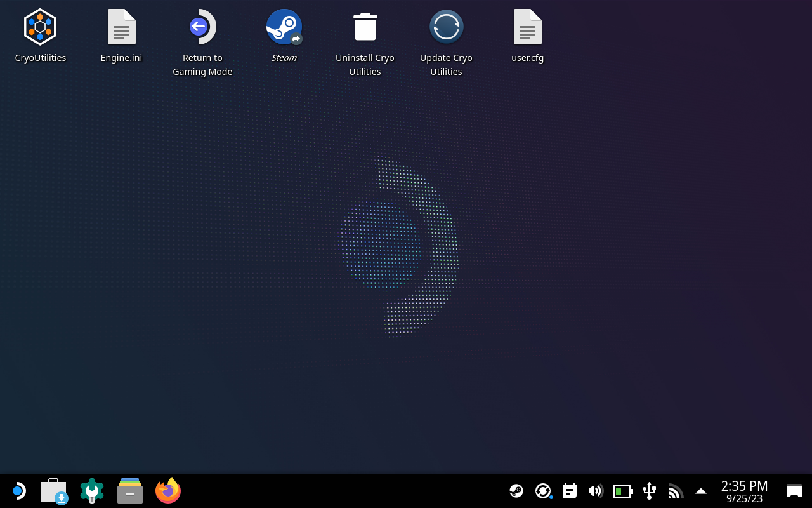Screen dimensions: 812x508
Task: Open the USB devices tray icon
Action: click(x=649, y=491)
